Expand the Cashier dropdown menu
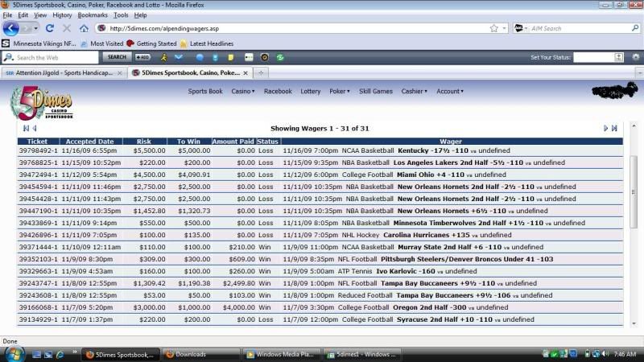644x362 pixels. point(414,91)
